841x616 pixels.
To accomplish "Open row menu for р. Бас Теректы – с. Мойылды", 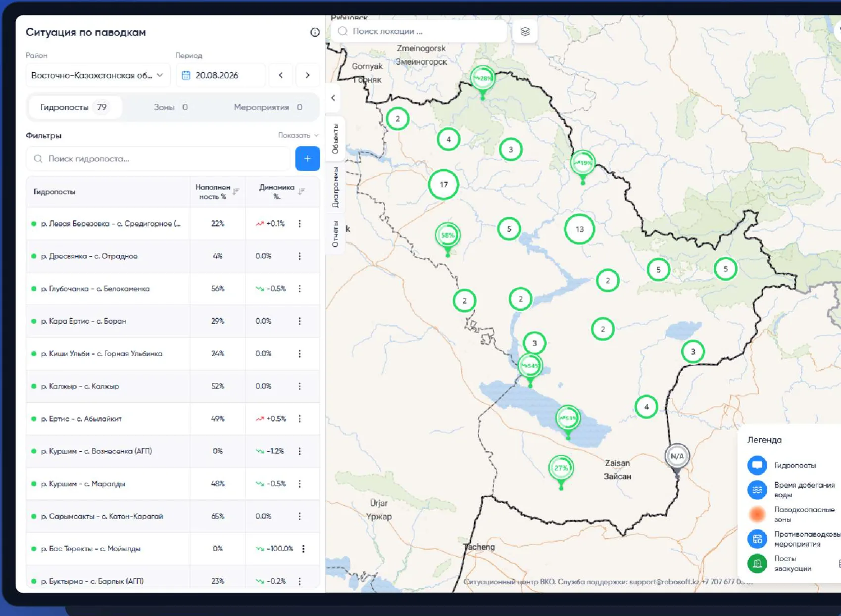I will [x=303, y=549].
